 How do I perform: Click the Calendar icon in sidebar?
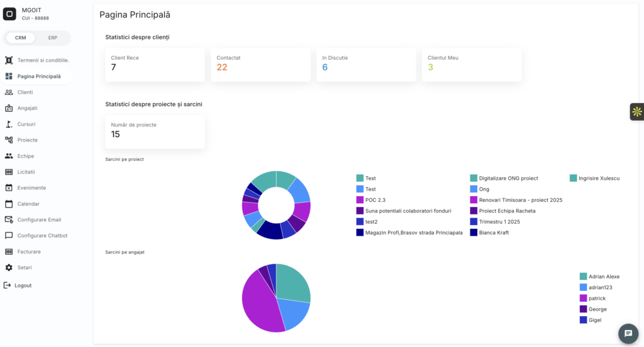pyautogui.click(x=9, y=204)
